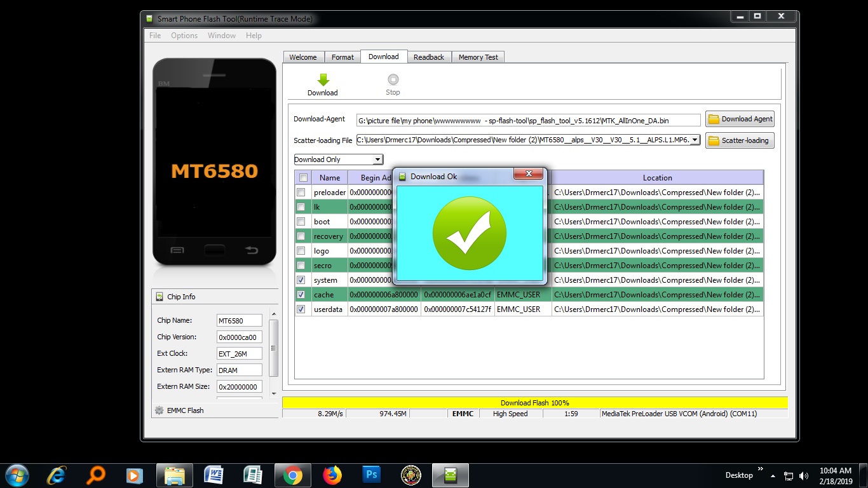
Task: Close the Download Ok dialog
Action: coord(529,173)
